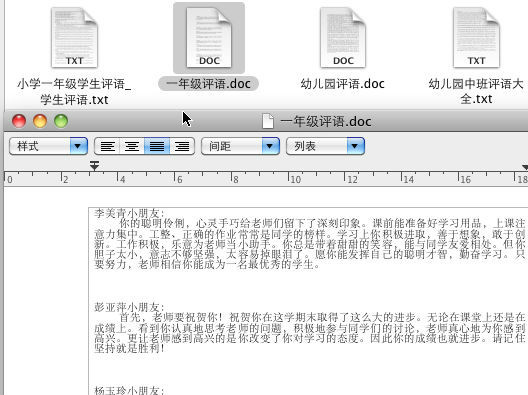Place cursor in line ending 最优秀的学生。

pos(207,264)
